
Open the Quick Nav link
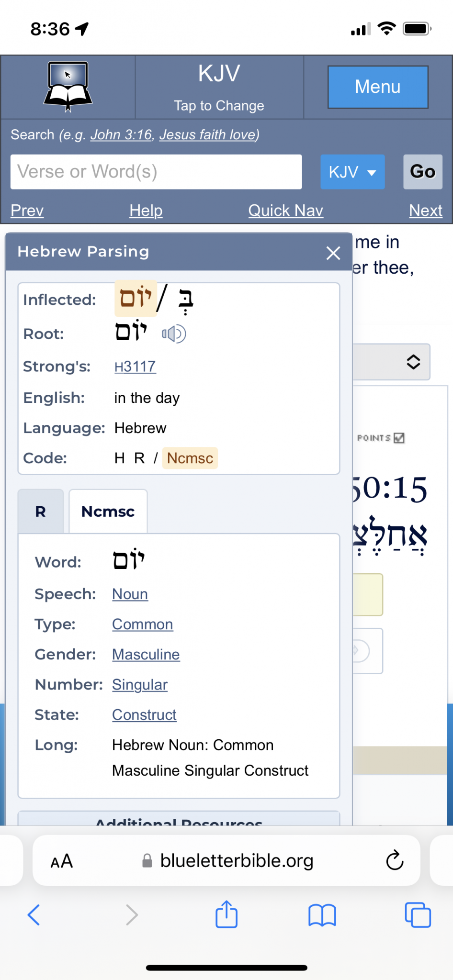coord(285,211)
